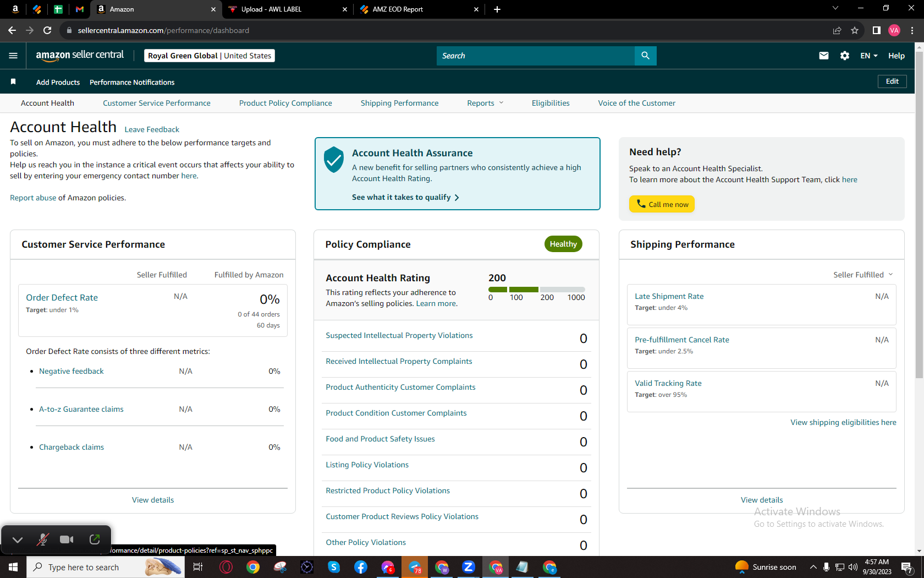Open the Customer Service Performance tab

[157, 103]
